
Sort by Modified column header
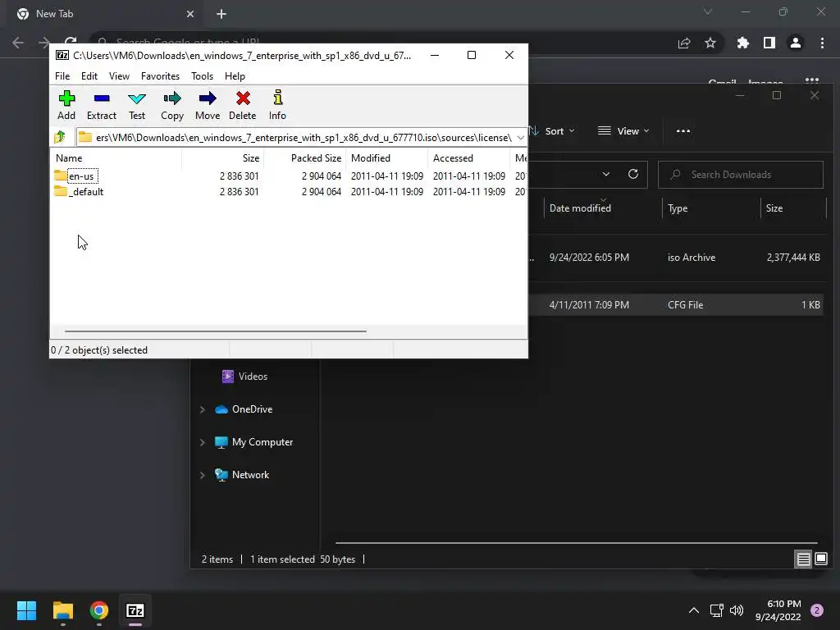click(x=387, y=158)
